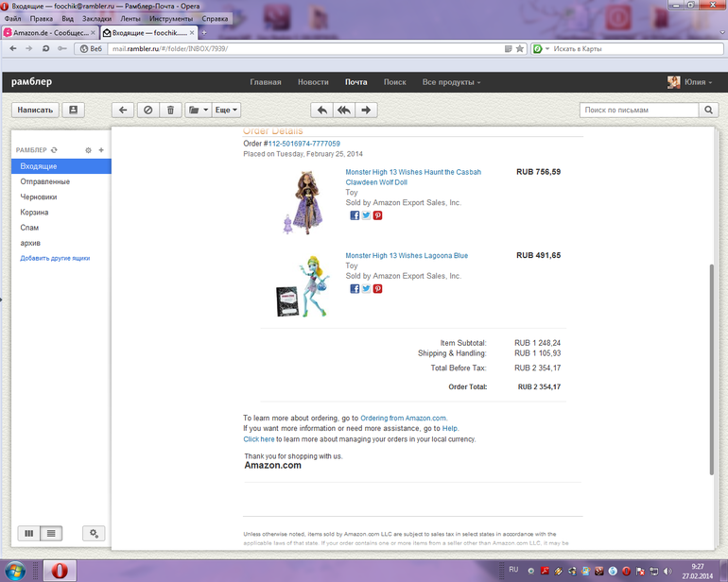Switch to column layout view
Screen dimensions: 728x582
click(x=29, y=534)
